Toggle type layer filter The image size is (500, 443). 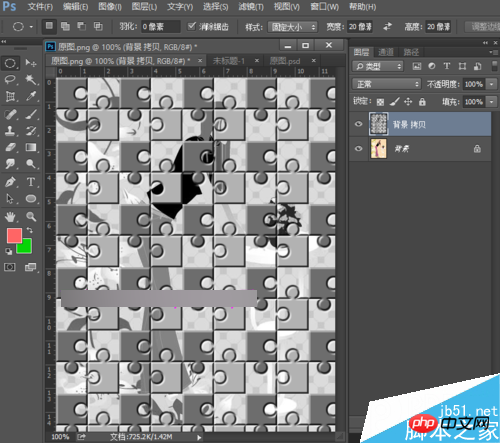pos(447,66)
